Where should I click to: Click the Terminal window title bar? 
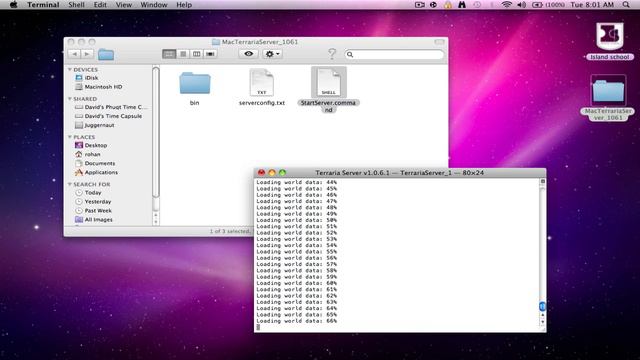click(400, 173)
